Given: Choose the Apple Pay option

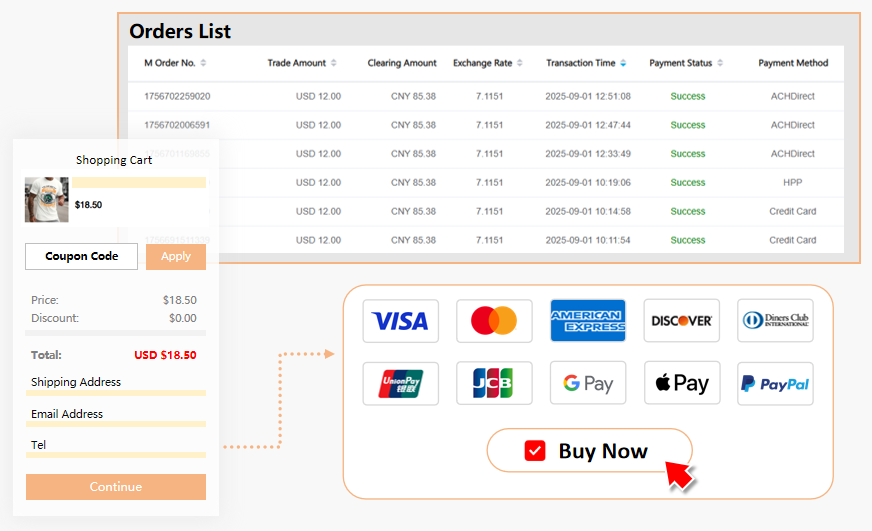Looking at the screenshot, I should [681, 383].
